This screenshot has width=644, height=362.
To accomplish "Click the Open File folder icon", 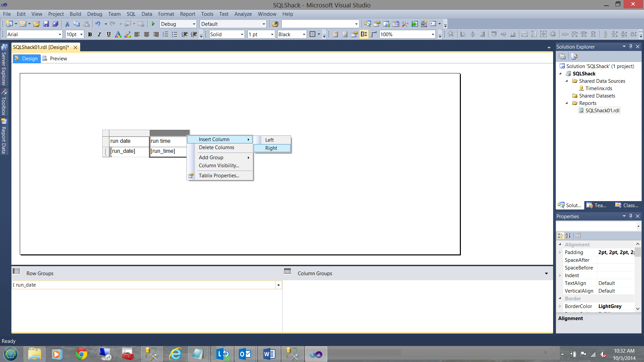I will tap(37, 24).
